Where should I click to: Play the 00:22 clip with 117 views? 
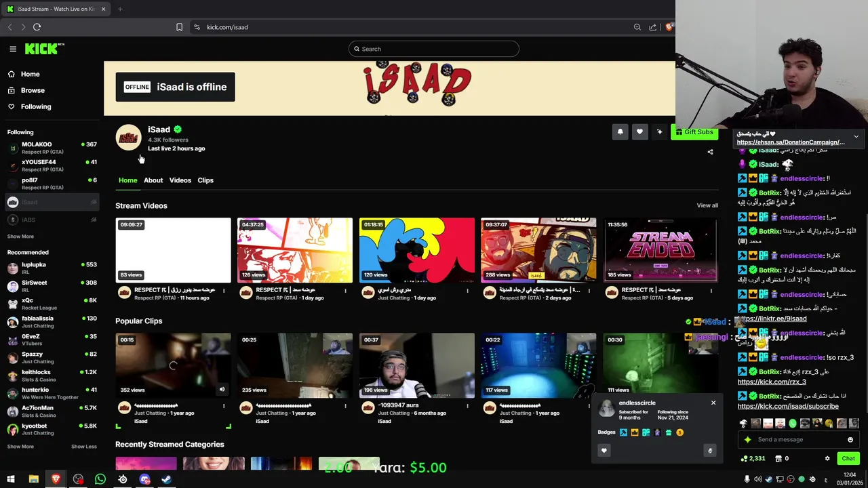538,365
